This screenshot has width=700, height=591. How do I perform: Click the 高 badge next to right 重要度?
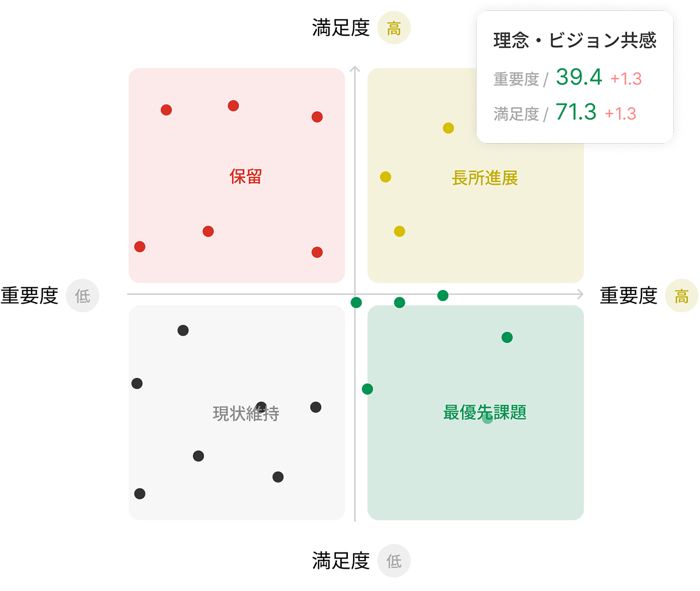pyautogui.click(x=682, y=295)
